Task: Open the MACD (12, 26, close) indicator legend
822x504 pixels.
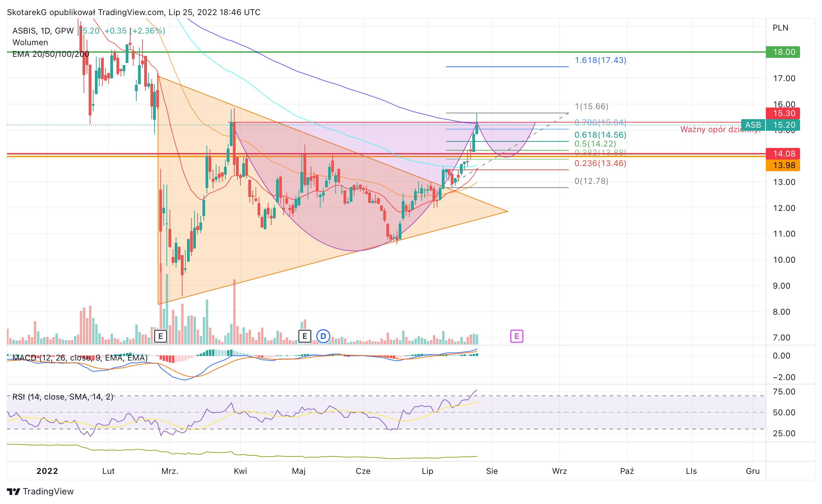Action: [80, 358]
